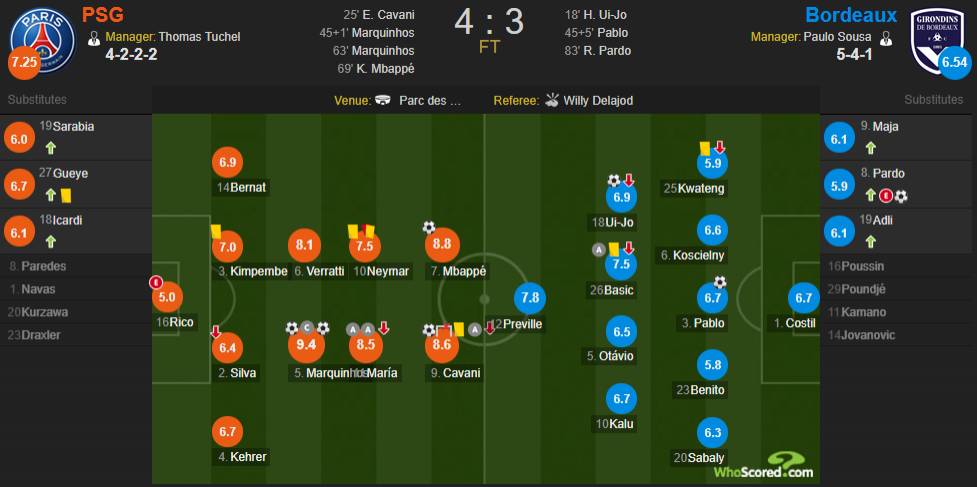Select Preville's 7.8 rating circle
977x487 pixels.
[x=530, y=298]
